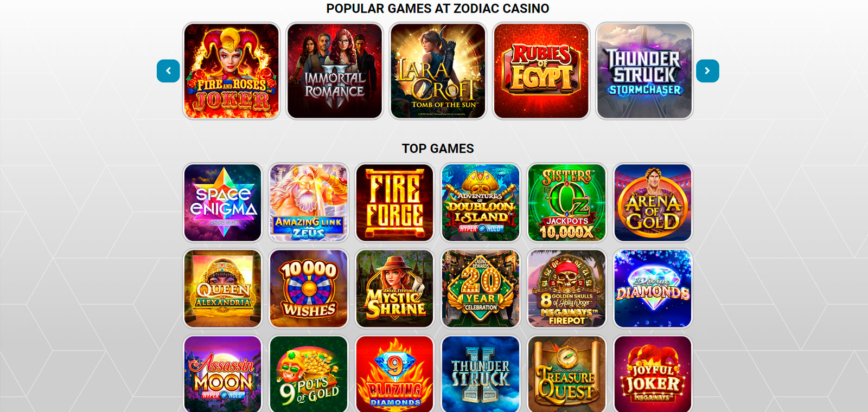The image size is (868, 412).
Task: Launch the Fire Forge game
Action: click(395, 203)
